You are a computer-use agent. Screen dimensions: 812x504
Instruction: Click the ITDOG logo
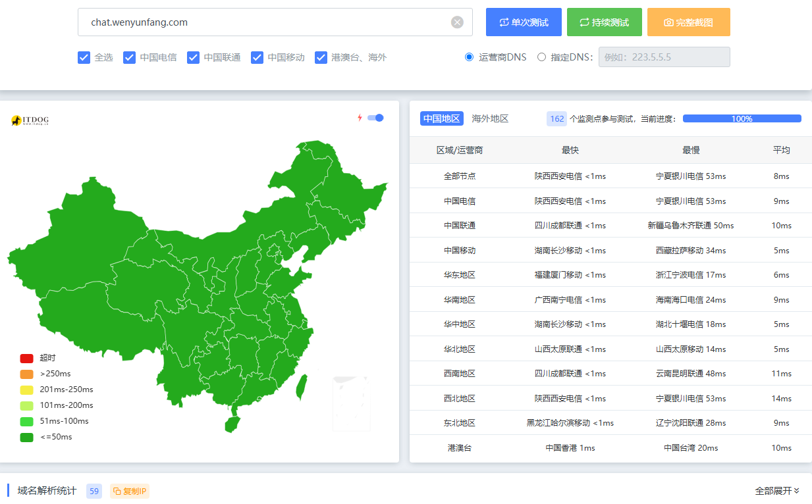[x=30, y=120]
